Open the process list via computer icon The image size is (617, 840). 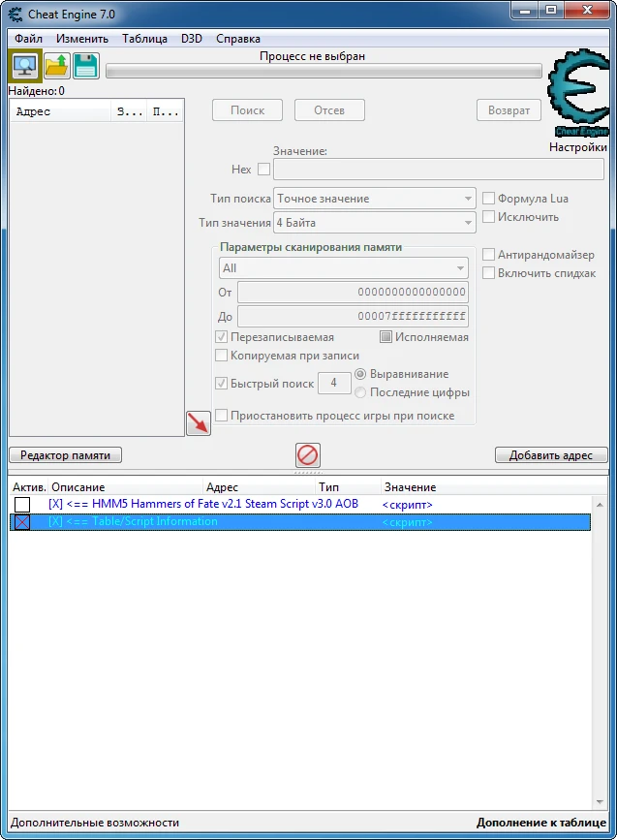tap(25, 66)
